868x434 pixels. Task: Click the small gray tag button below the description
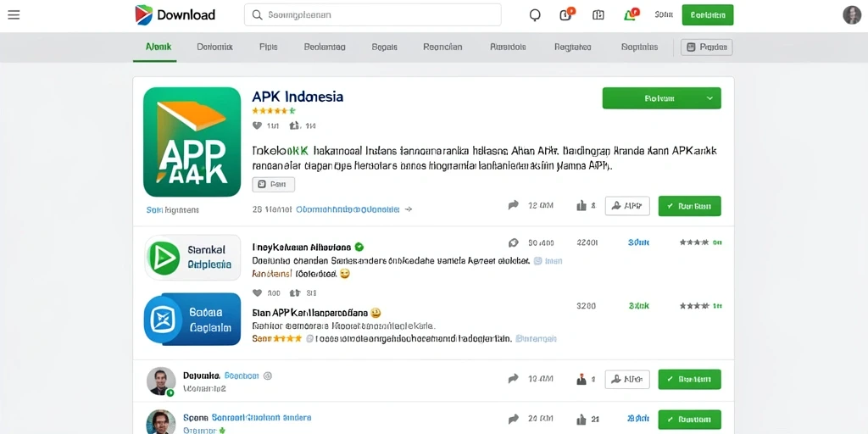(x=274, y=184)
